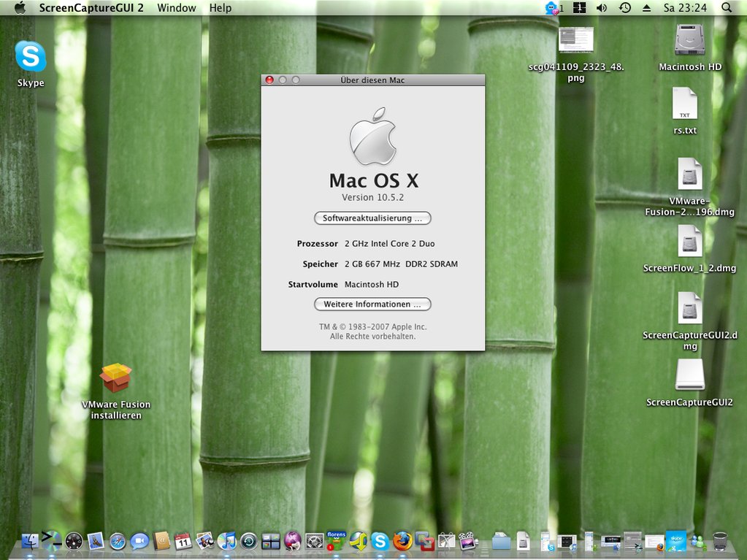Select the ScreenFlow_1_2.dmg file

tap(689, 241)
